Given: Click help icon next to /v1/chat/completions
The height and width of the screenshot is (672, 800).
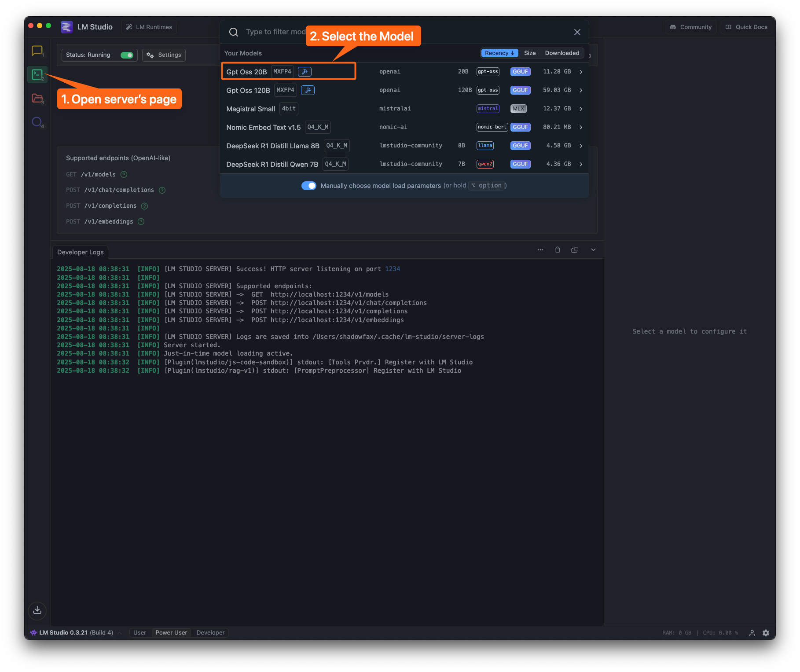Looking at the screenshot, I should click(162, 190).
